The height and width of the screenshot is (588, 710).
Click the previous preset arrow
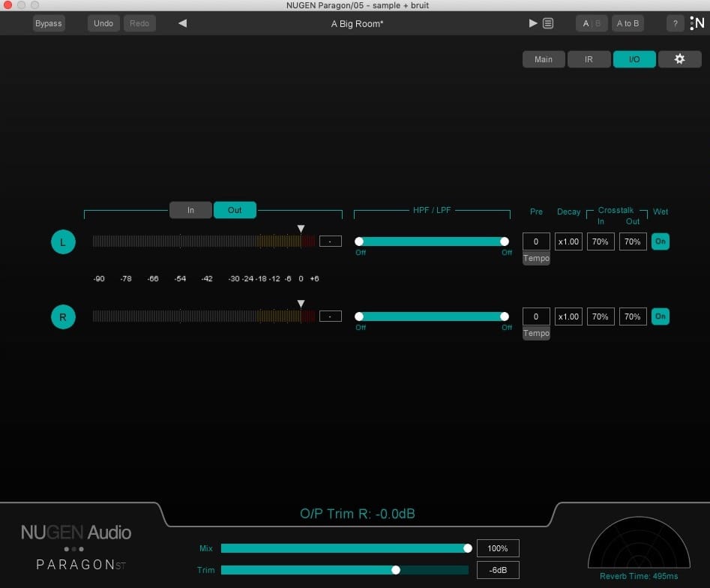click(181, 23)
